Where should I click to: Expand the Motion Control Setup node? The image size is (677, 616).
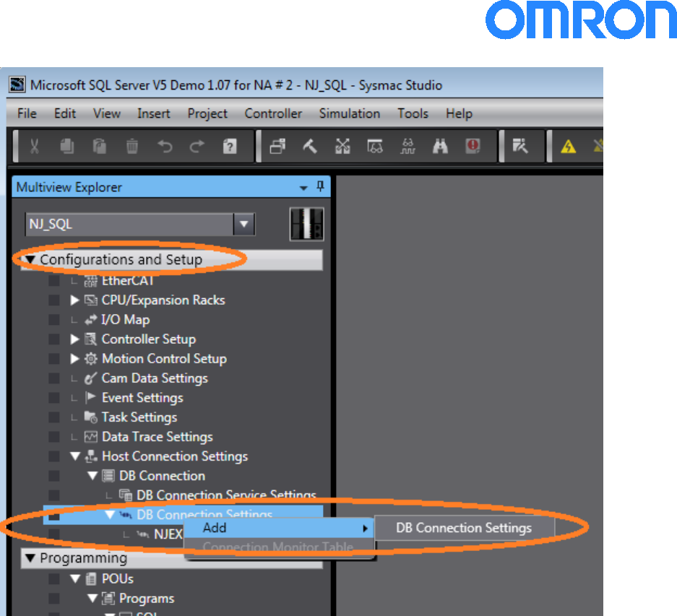click(x=74, y=359)
